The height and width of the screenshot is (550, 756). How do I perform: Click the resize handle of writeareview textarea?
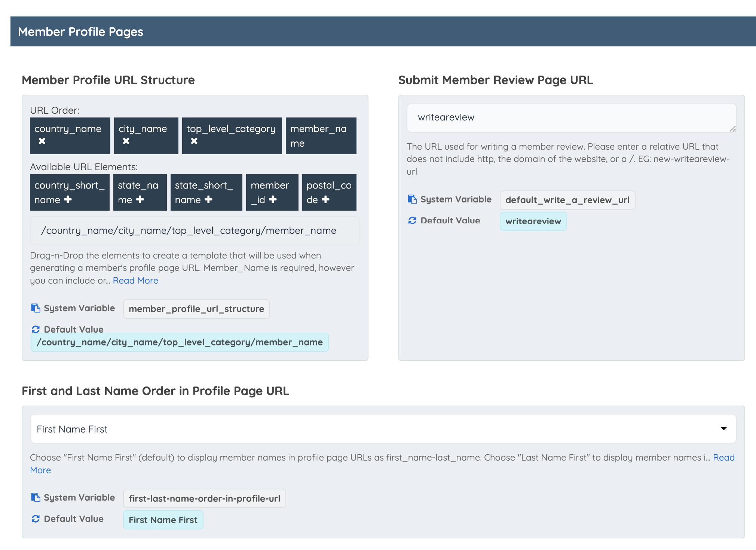[x=732, y=129]
